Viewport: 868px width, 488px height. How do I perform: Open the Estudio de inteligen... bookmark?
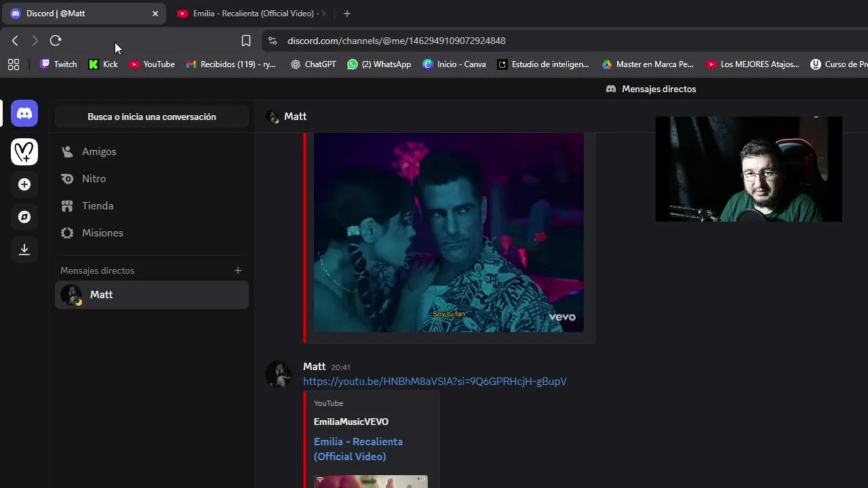pyautogui.click(x=543, y=64)
